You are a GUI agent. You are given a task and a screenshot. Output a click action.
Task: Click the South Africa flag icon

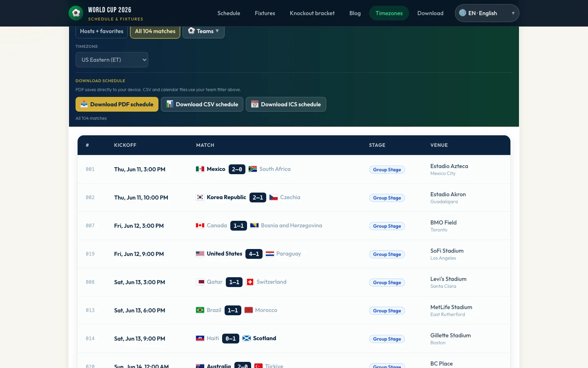tap(253, 169)
